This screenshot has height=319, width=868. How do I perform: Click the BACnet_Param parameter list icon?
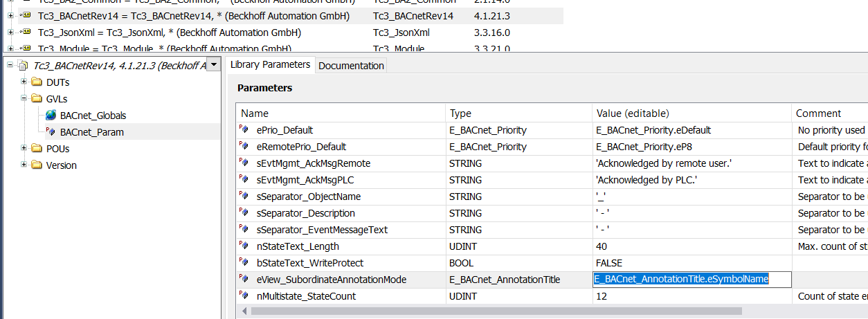point(51,131)
